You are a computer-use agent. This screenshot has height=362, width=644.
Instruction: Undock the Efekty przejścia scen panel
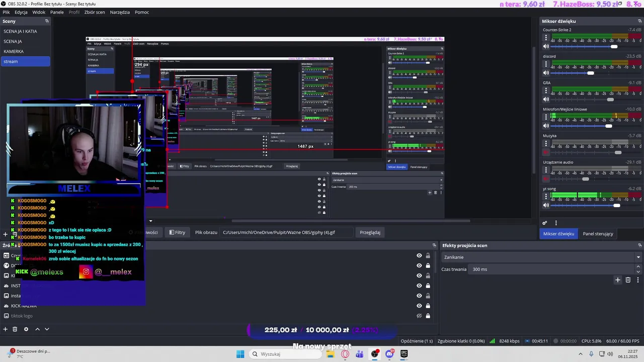point(639,245)
